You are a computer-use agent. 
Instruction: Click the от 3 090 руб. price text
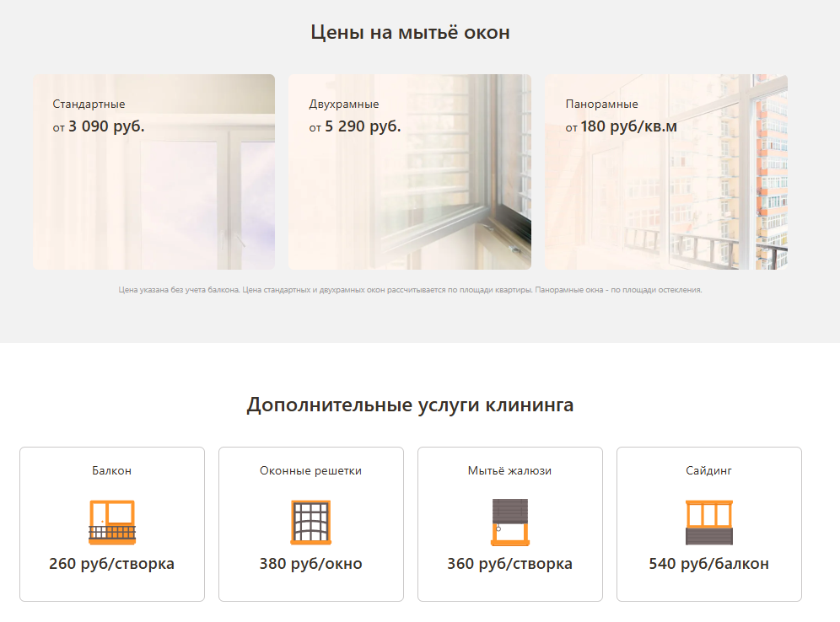point(99,126)
